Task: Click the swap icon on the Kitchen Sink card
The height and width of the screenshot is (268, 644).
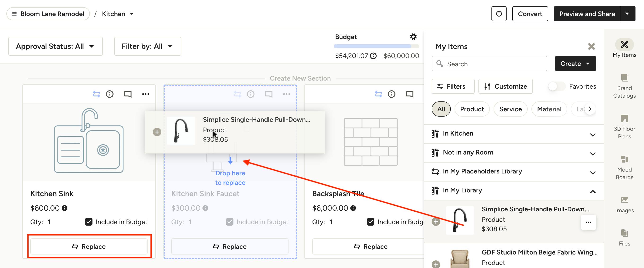Action: point(96,94)
